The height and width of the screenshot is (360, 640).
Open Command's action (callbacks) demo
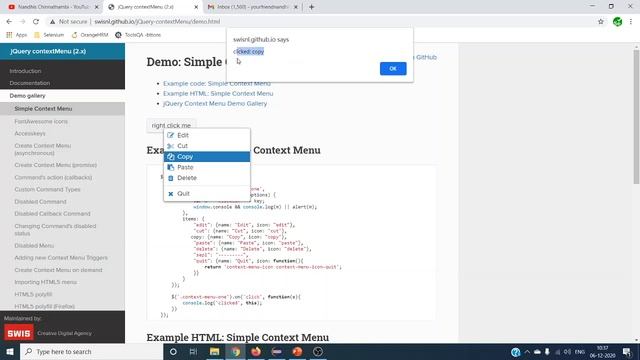53,177
